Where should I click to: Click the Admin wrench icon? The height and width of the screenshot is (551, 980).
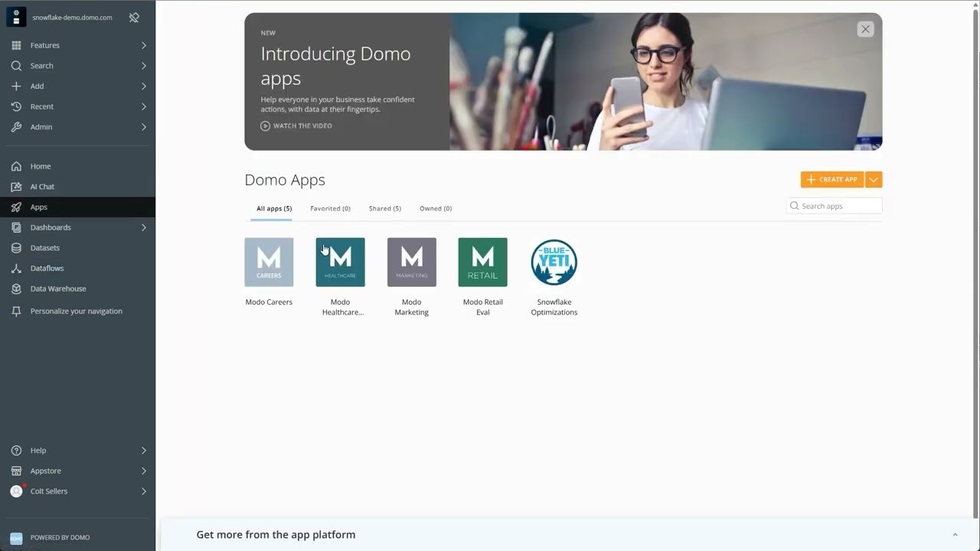tap(16, 127)
